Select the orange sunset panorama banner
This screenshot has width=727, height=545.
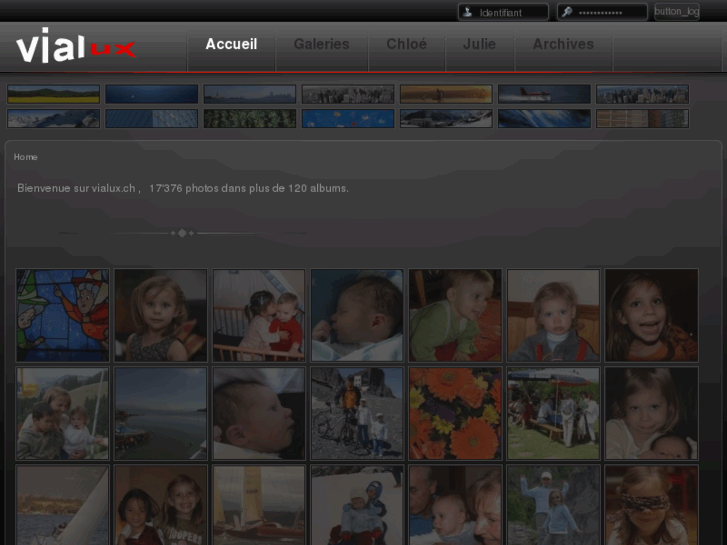(x=446, y=94)
